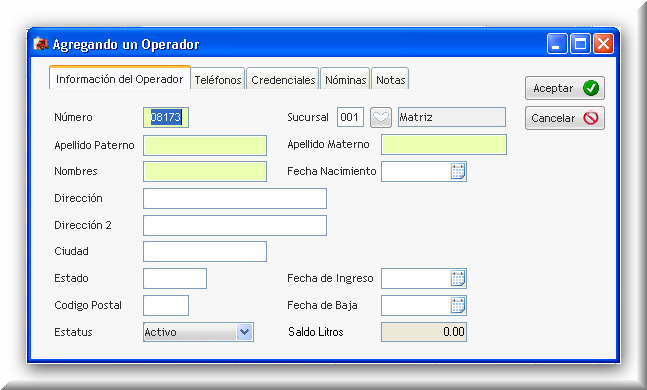Open Fecha de Ingreso calendar icon
The height and width of the screenshot is (390, 647).
[x=458, y=279]
